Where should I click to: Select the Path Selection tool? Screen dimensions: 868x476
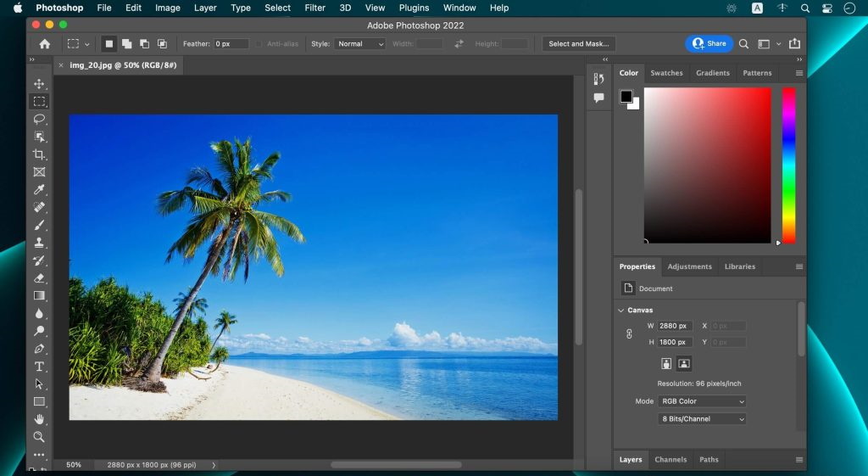pyautogui.click(x=39, y=384)
